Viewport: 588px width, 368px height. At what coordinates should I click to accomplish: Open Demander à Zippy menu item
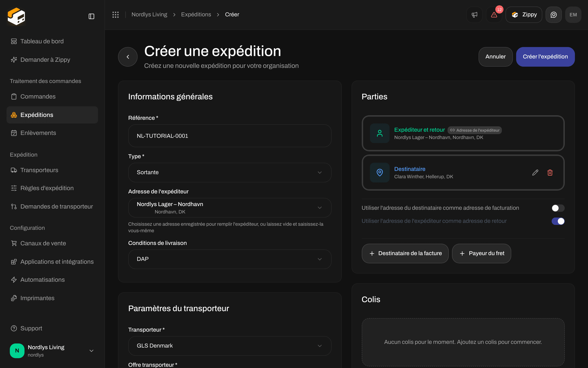52,60
